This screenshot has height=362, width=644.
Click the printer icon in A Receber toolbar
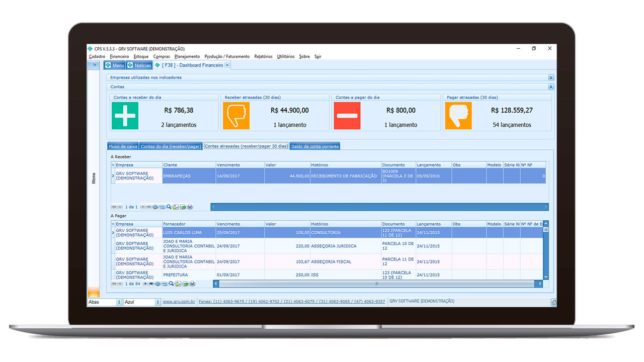click(190, 207)
